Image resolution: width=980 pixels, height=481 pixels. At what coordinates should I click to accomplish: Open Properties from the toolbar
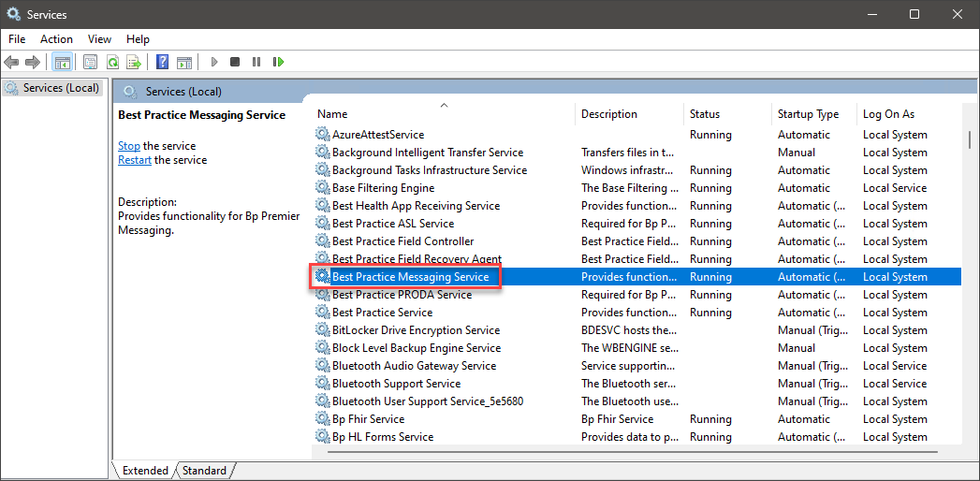91,62
